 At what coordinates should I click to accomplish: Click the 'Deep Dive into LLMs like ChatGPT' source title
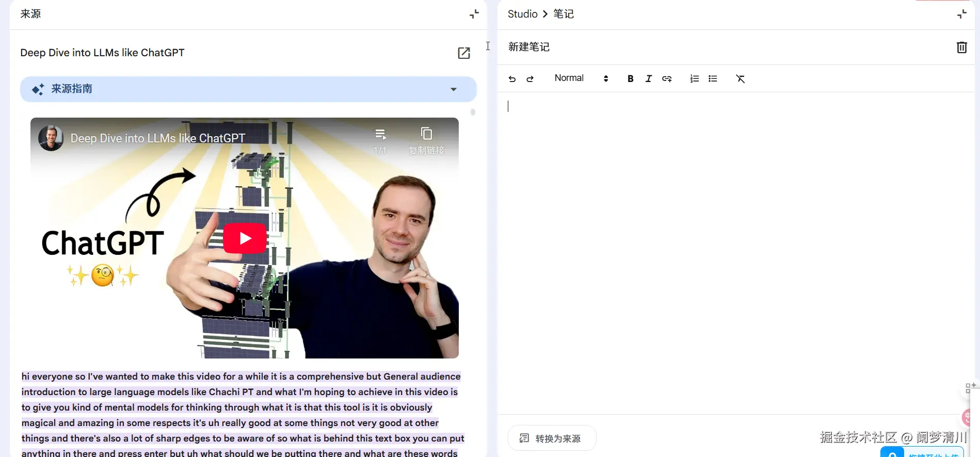click(102, 53)
